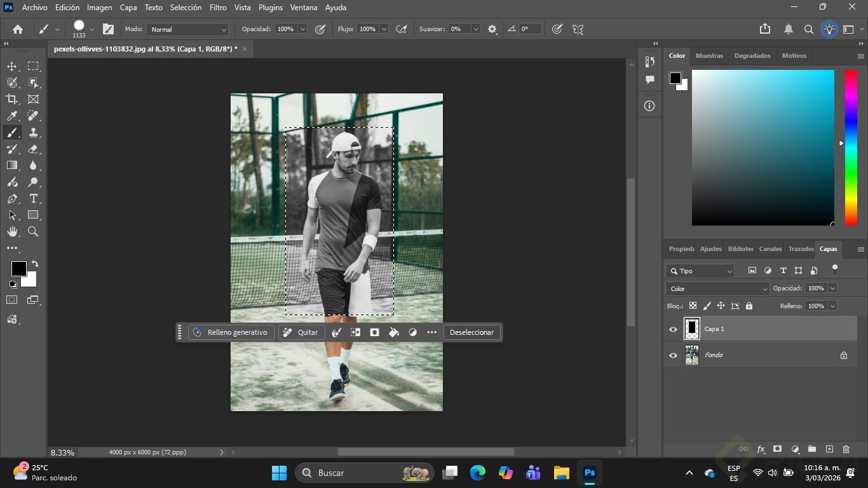Expand the layer Tipo filter dropdown
Screen dimensions: 868x488
pos(700,271)
